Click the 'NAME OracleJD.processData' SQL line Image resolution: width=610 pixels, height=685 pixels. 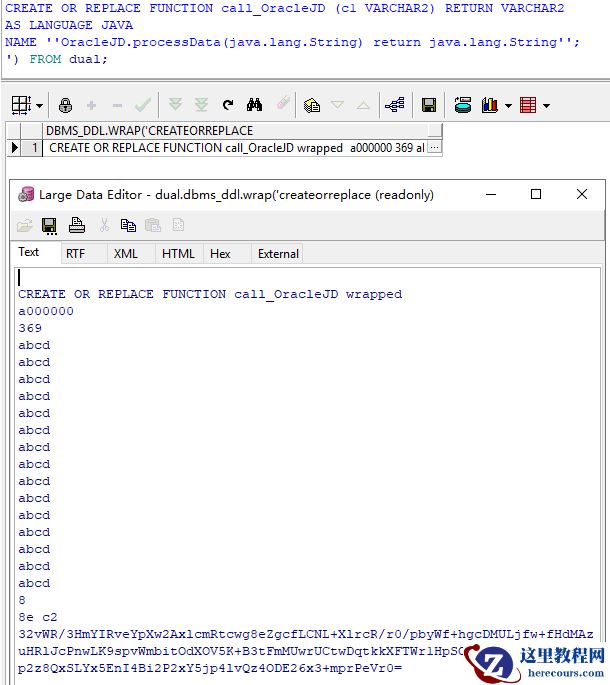click(292, 42)
